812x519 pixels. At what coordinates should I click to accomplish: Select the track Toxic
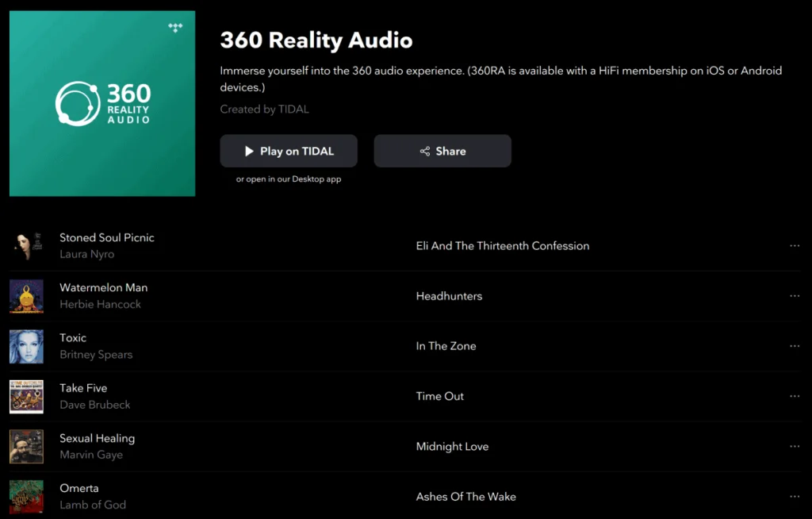pos(73,337)
